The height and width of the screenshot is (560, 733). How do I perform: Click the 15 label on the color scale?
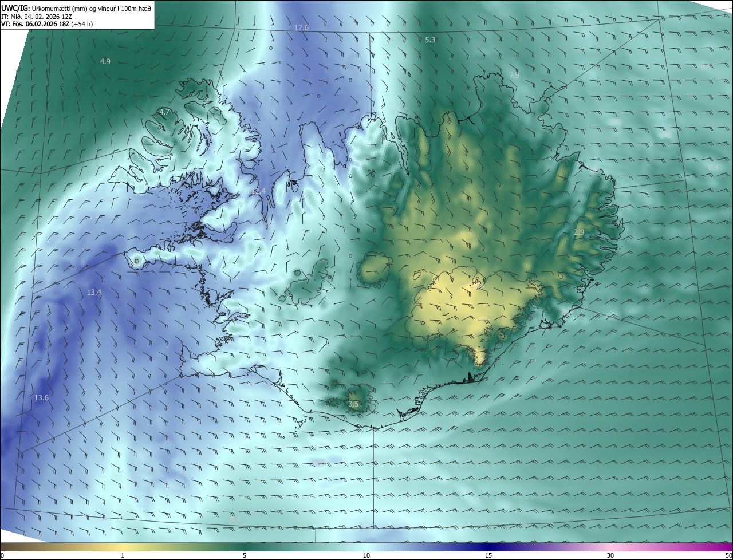(488, 555)
